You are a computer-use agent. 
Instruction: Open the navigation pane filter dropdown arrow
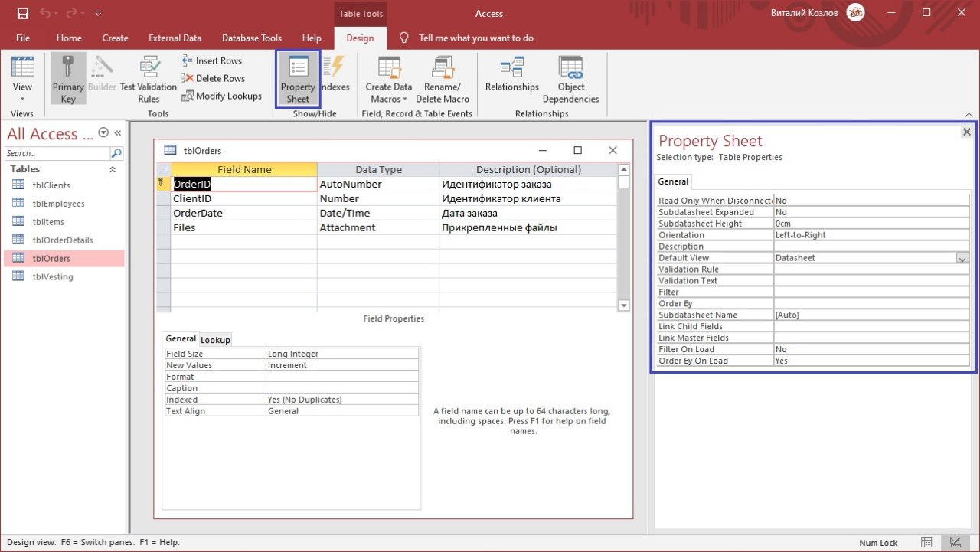(x=103, y=133)
